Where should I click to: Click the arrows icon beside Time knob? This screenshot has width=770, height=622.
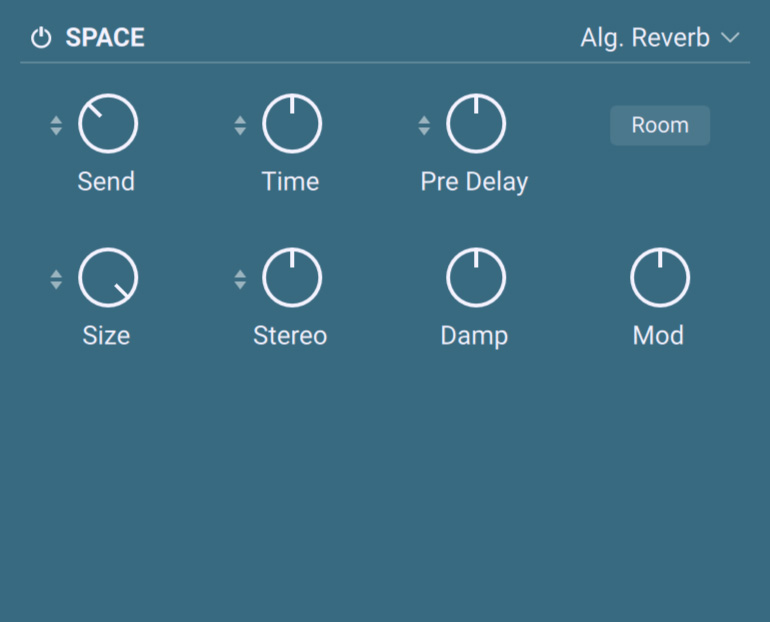(x=240, y=126)
